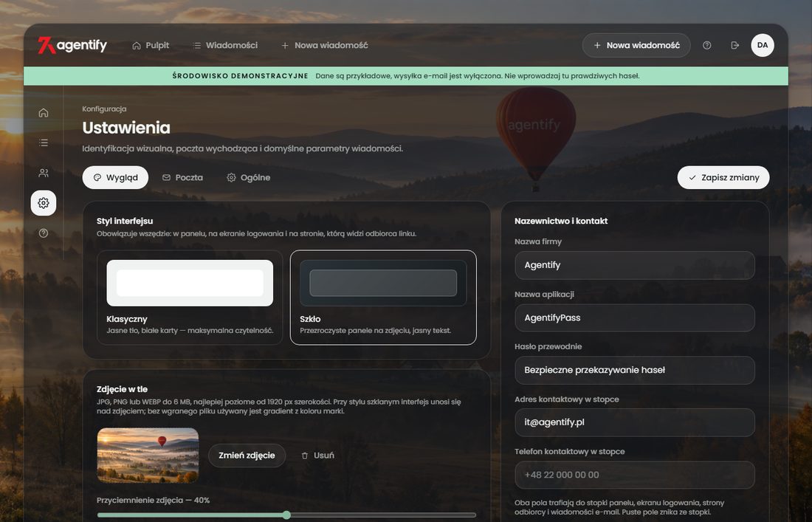Edit the Nazwa firmy field
The width and height of the screenshot is (812, 522).
coord(635,265)
